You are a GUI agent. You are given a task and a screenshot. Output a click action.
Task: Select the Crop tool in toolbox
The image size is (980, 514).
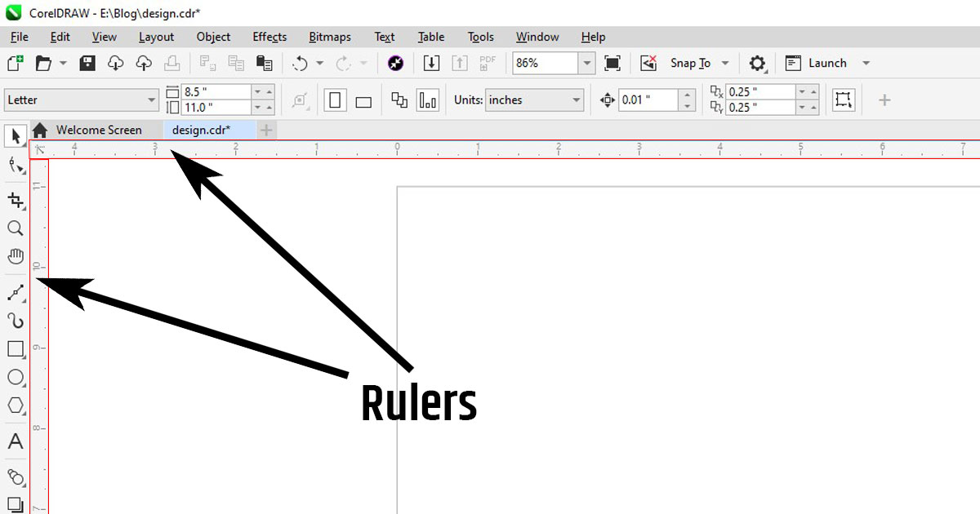tap(15, 200)
